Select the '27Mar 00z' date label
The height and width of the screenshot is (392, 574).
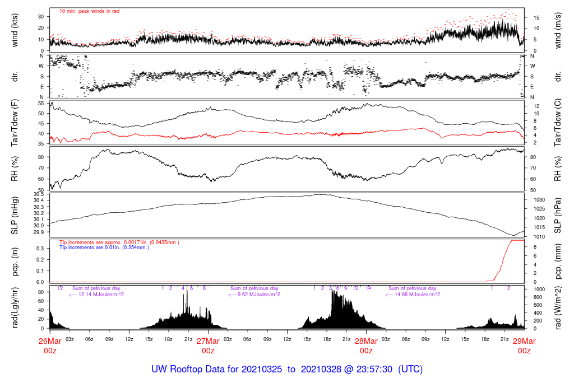coord(208,346)
